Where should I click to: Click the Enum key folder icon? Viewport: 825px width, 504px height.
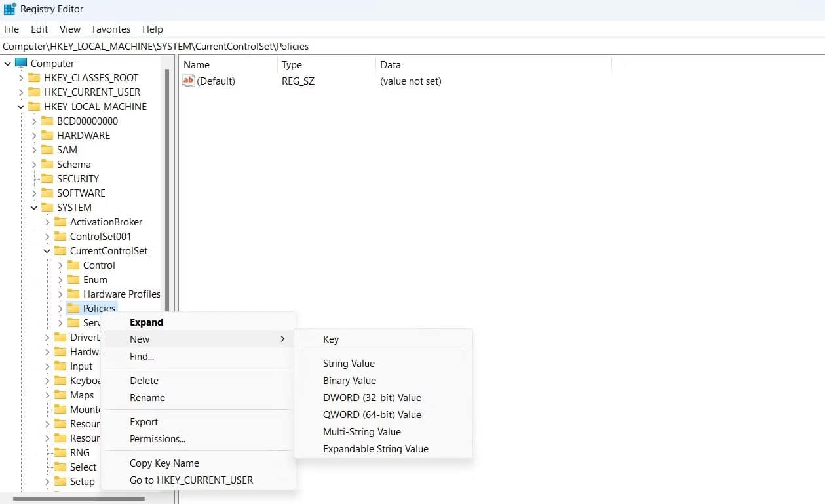74,279
